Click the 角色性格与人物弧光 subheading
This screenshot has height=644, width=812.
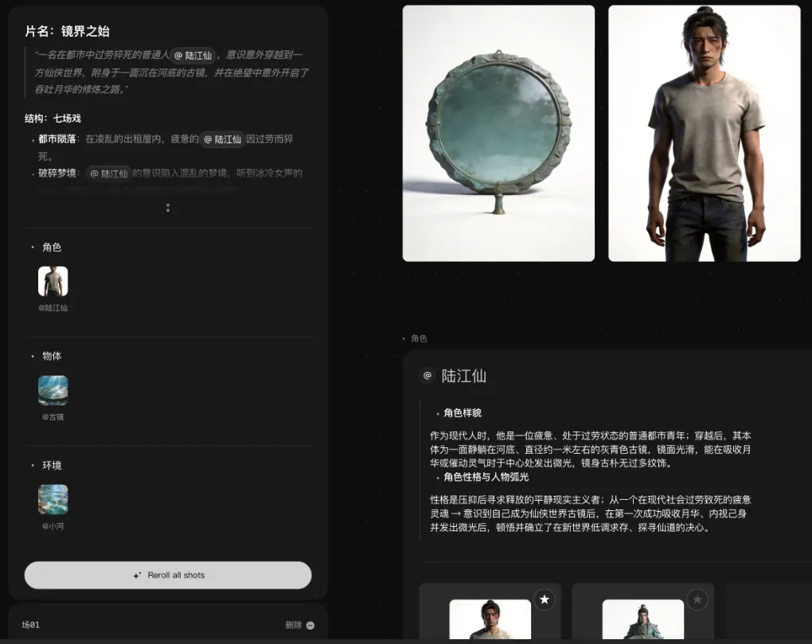coord(486,478)
